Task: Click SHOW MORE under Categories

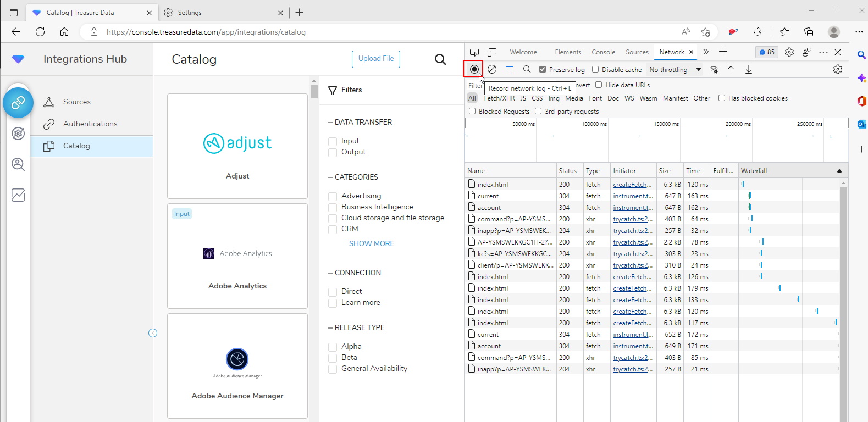Action: coord(372,243)
